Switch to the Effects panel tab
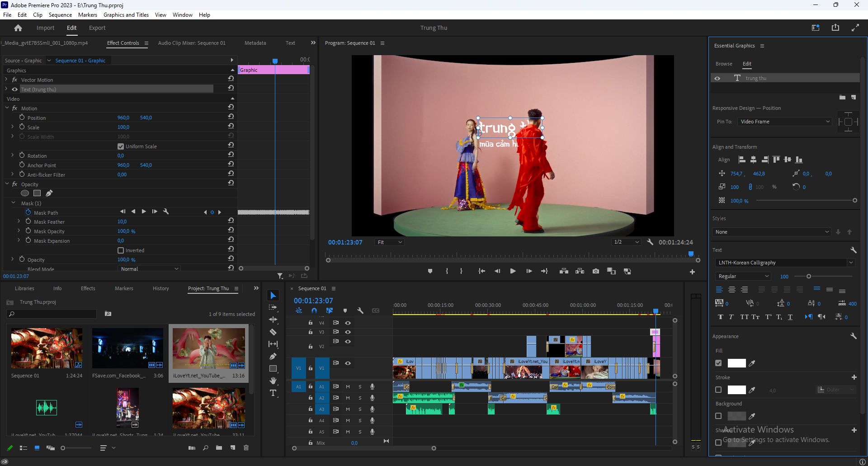 [x=88, y=288]
